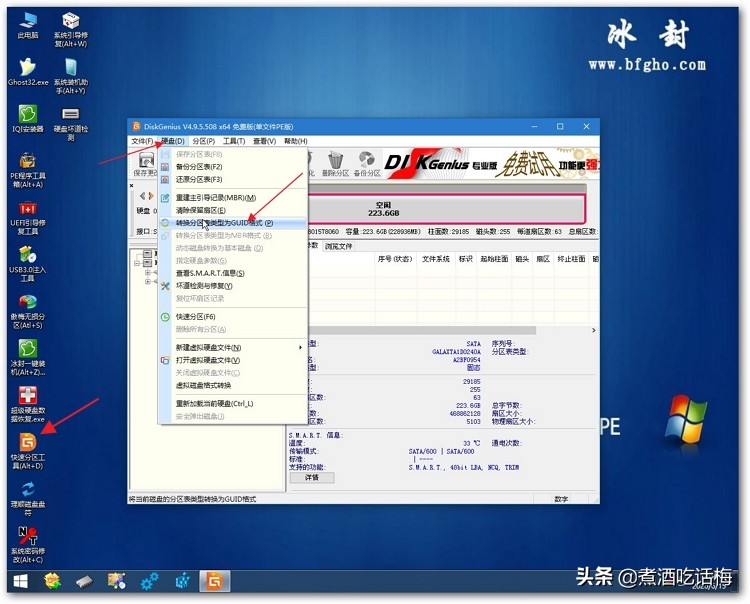Screen dimensions: 750x604
Task: Open the 硬盘坏道检测 desktop icon
Action: 70,123
